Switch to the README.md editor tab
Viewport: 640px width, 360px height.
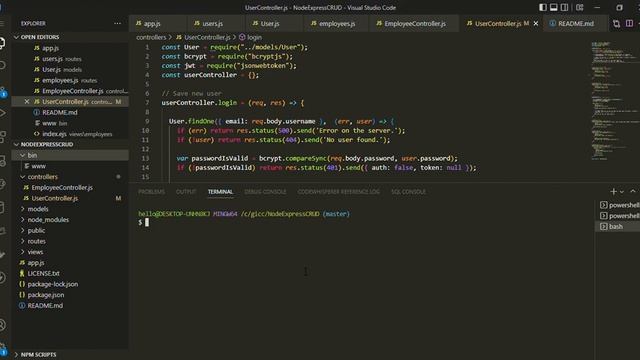tap(575, 24)
